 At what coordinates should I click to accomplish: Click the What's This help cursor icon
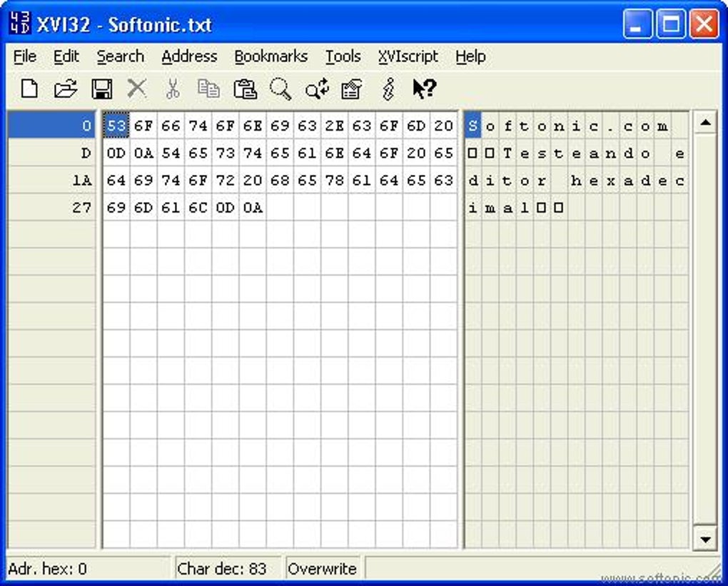click(425, 89)
